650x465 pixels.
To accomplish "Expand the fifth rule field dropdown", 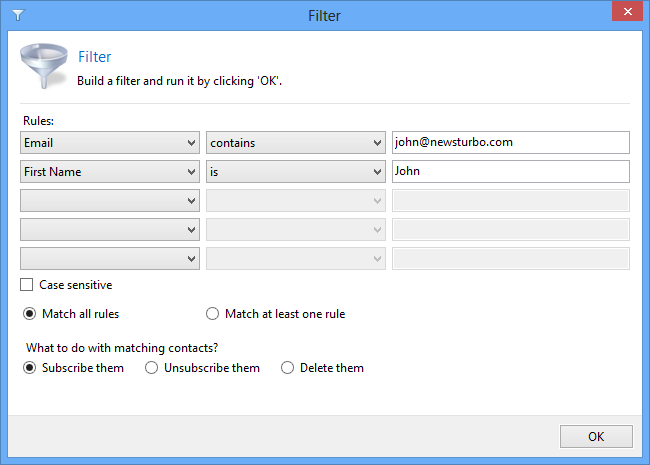I will pos(110,259).
